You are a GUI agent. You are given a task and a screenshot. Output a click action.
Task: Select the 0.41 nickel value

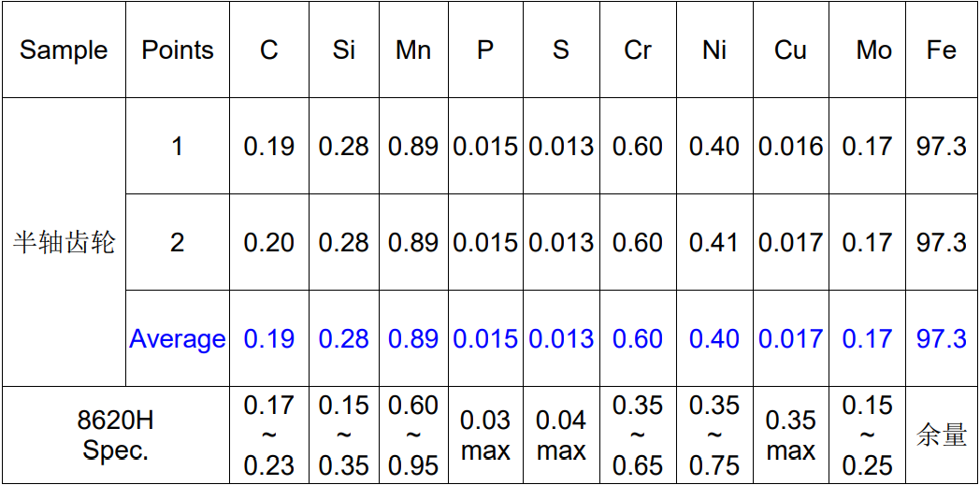click(713, 243)
